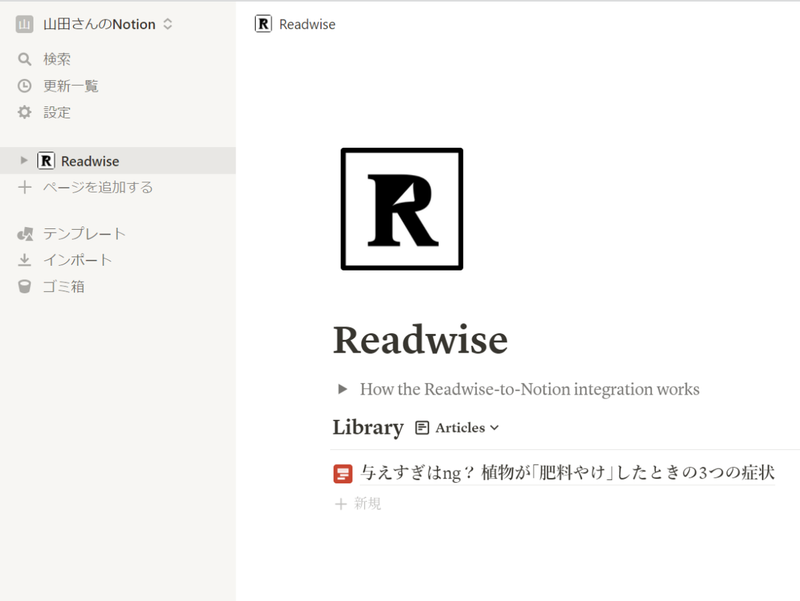The image size is (800, 601).
Task: Click the red article page icon
Action: tap(343, 473)
